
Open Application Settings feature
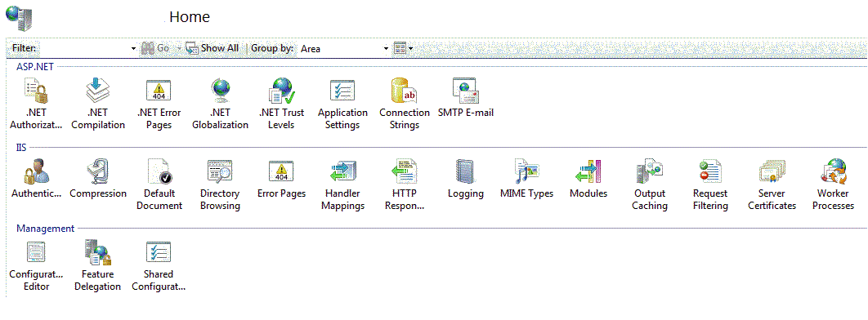coord(342,104)
